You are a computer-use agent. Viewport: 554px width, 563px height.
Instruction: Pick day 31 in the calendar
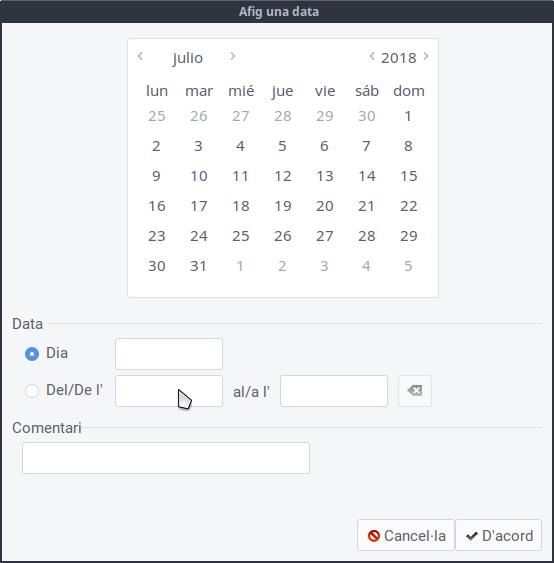click(x=199, y=266)
